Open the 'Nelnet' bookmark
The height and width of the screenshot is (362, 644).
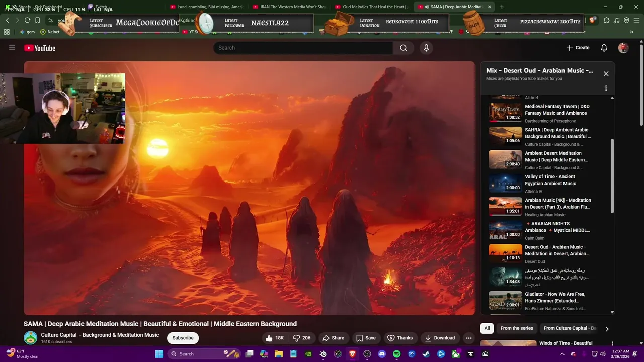click(x=50, y=32)
